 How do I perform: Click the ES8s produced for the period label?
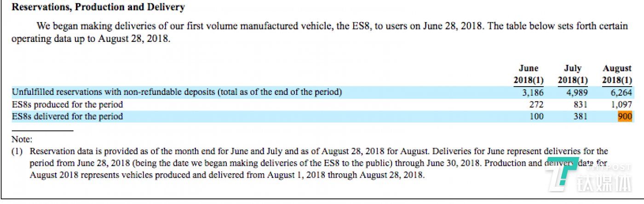coord(68,105)
